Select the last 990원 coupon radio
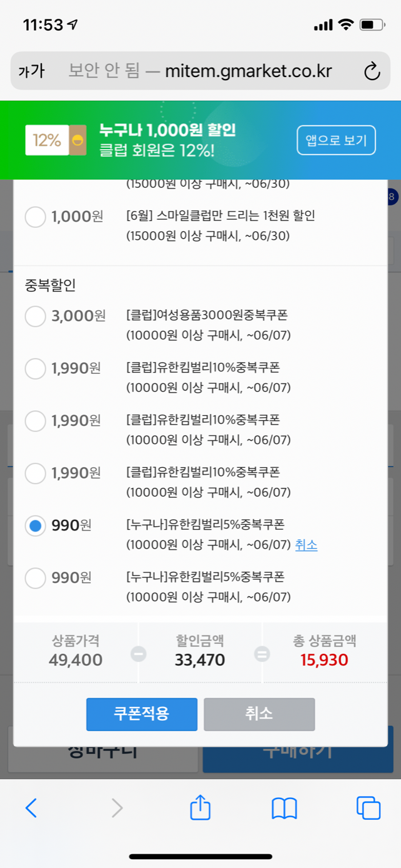 pyautogui.click(x=35, y=578)
